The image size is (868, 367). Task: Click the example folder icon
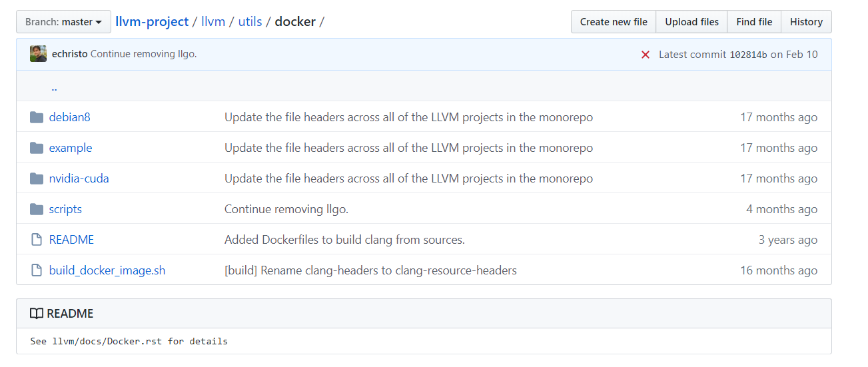point(37,148)
